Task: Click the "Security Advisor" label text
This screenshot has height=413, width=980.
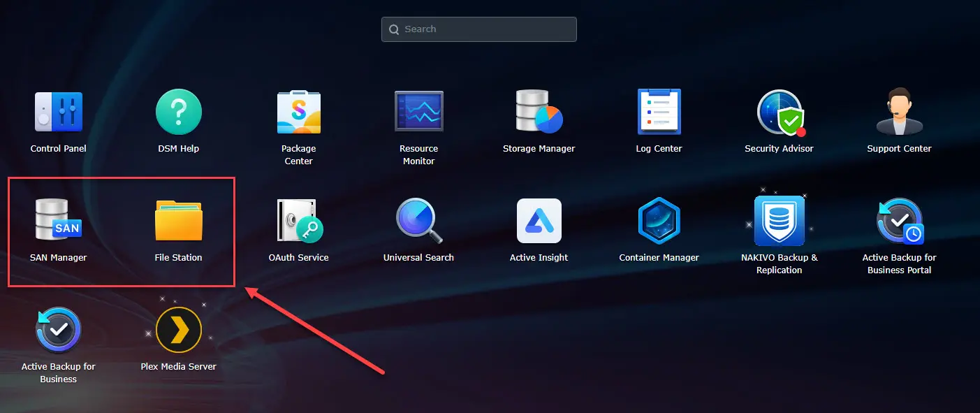Action: (x=780, y=149)
